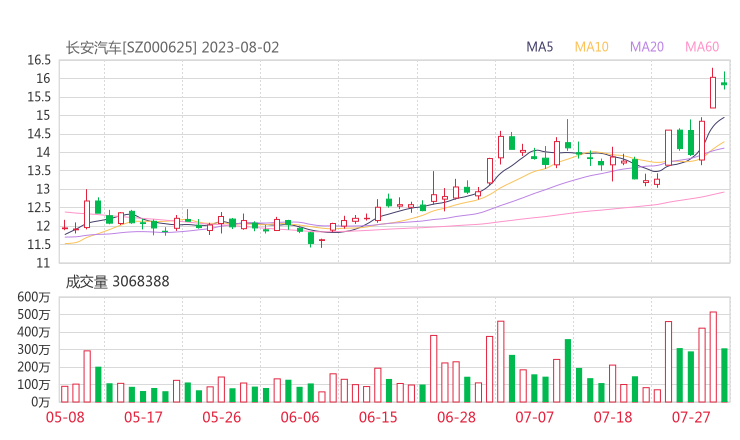
Task: Click the 11 price axis label
Action: 43,263
